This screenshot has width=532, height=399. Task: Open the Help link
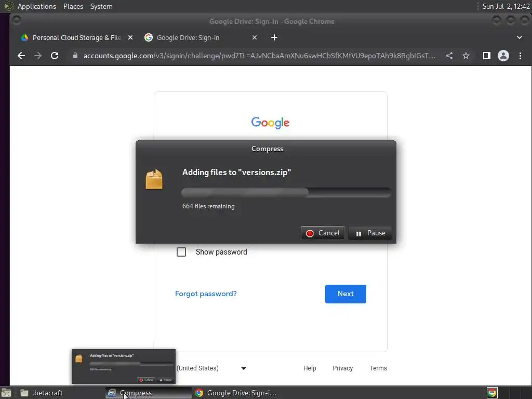(310, 368)
